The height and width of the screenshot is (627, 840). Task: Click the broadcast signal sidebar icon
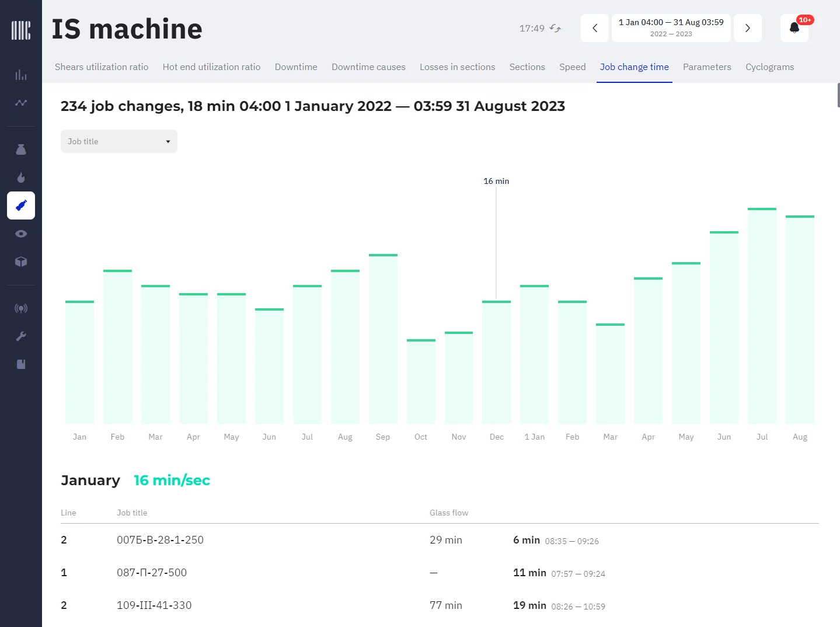(21, 308)
